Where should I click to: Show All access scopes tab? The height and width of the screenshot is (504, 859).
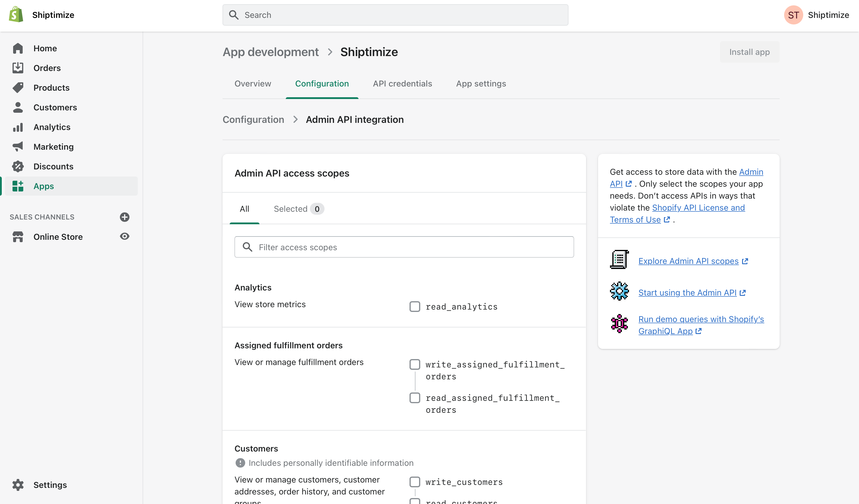[x=244, y=208]
